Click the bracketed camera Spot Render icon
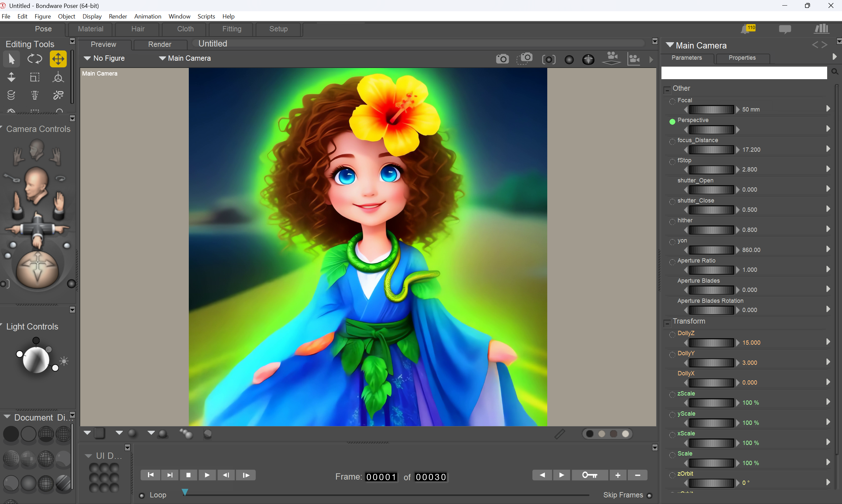This screenshot has width=842, height=504. click(x=549, y=59)
